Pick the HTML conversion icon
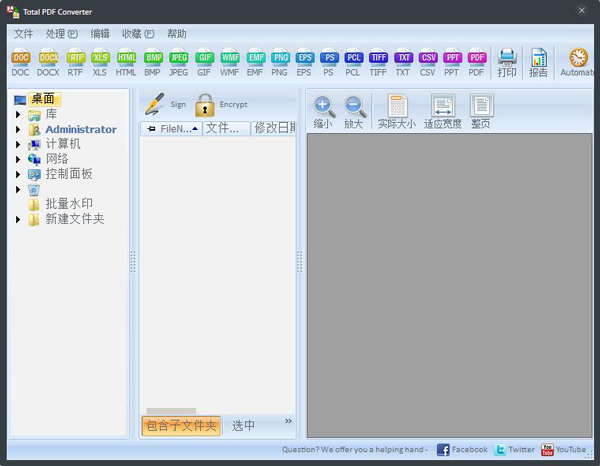 point(126,62)
